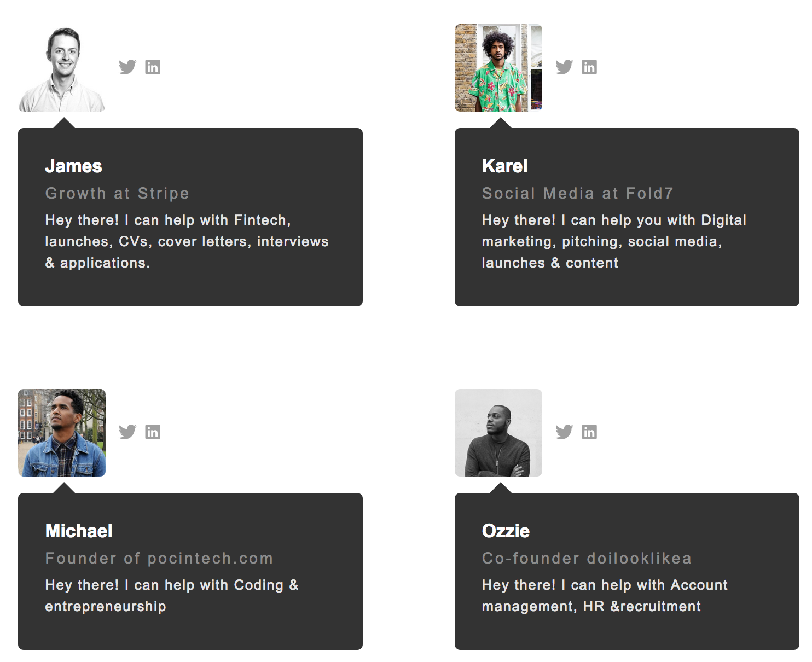812x662 pixels.
Task: Click the name James heading
Action: tap(73, 166)
